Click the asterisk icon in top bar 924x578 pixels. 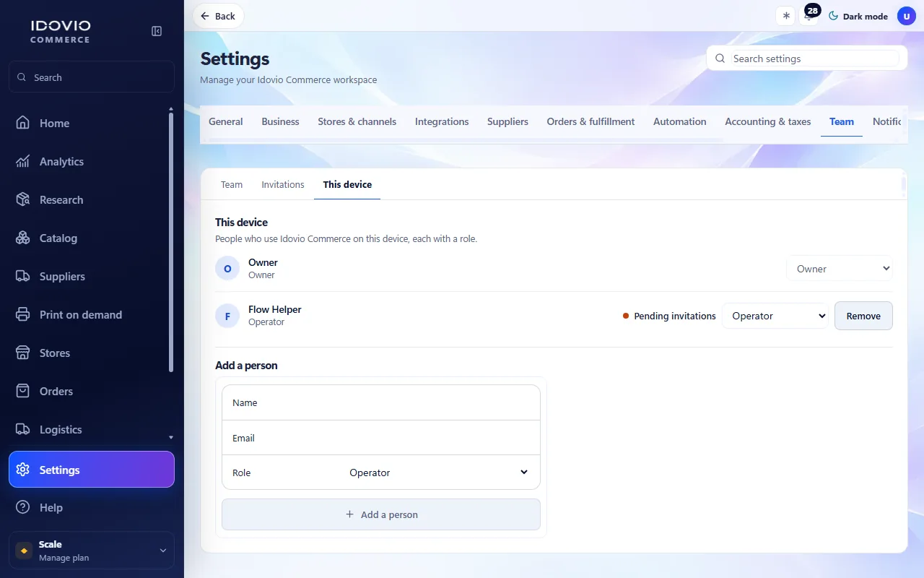click(x=786, y=16)
